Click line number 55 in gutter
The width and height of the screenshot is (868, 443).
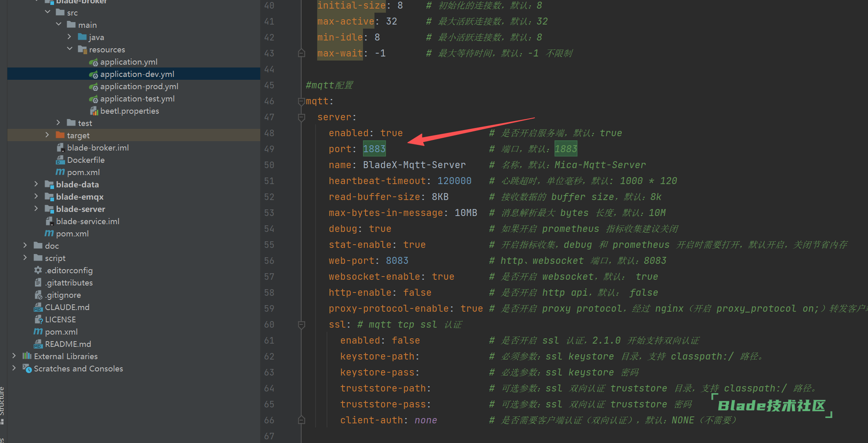tap(269, 245)
